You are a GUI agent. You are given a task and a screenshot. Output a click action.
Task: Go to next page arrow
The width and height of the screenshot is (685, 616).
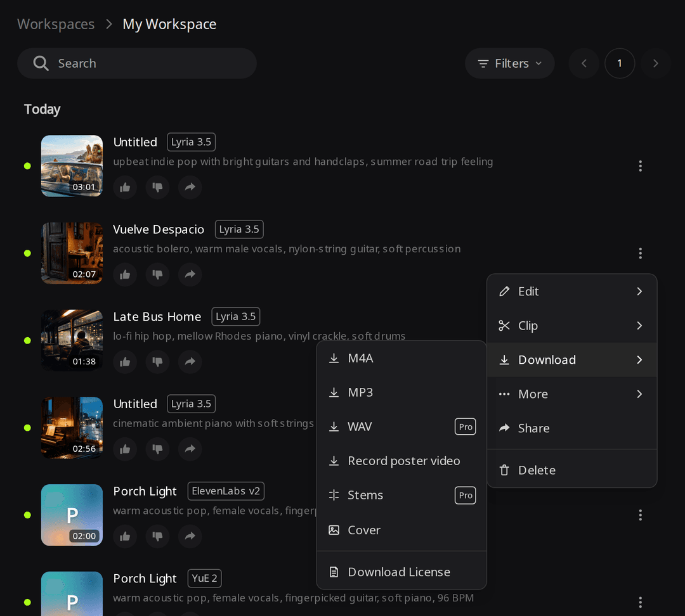[655, 63]
